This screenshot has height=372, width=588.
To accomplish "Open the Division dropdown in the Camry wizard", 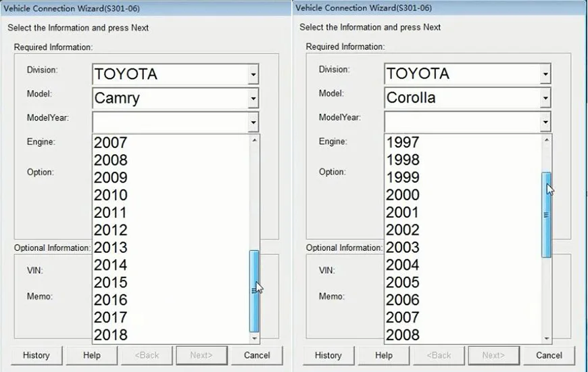I will 253,74.
